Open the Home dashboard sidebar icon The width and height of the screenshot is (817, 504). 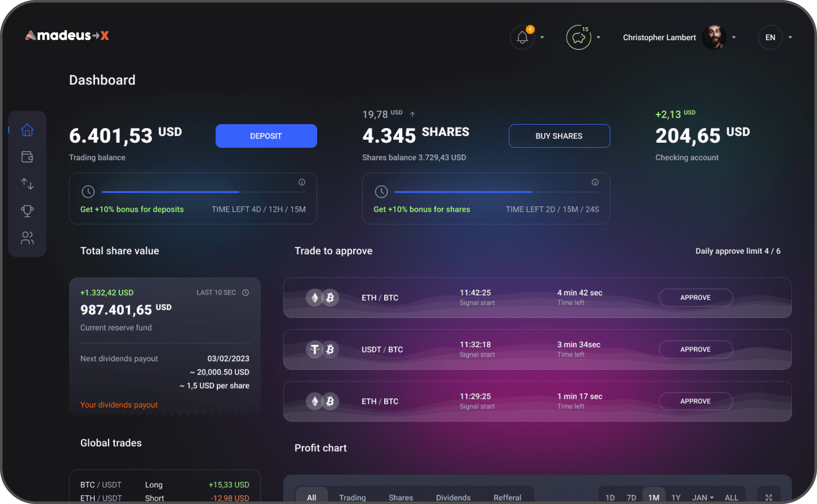pyautogui.click(x=27, y=130)
